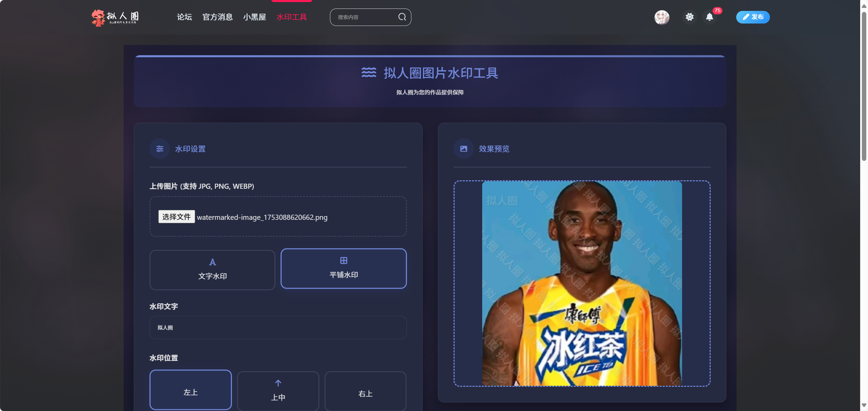Click the up-arrow icon in 上中 option

click(278, 382)
